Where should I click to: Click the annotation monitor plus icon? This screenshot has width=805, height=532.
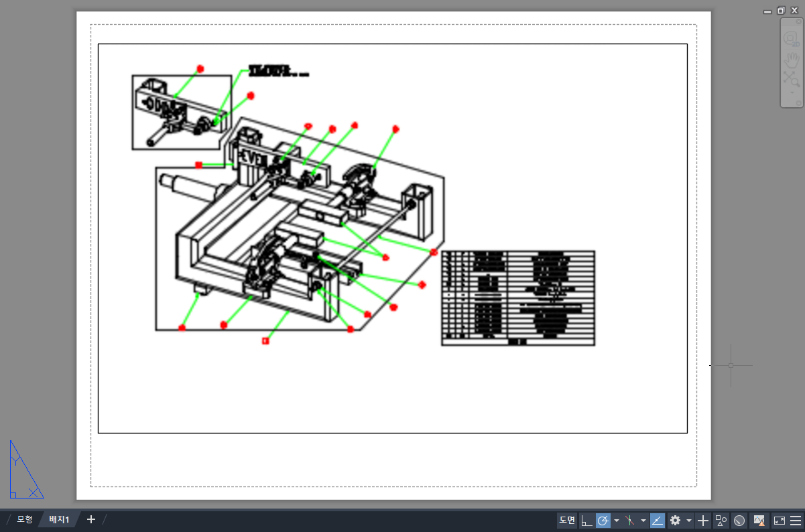(x=702, y=520)
